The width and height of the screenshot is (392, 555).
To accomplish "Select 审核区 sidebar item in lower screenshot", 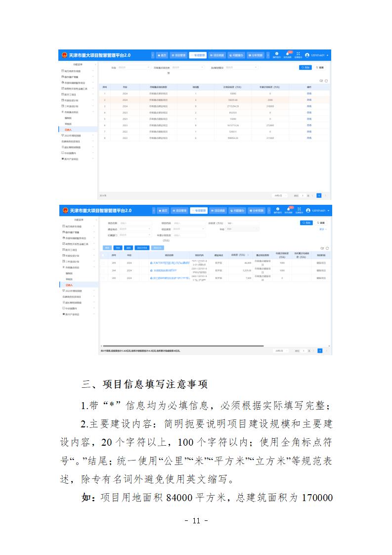I will 69,279.
